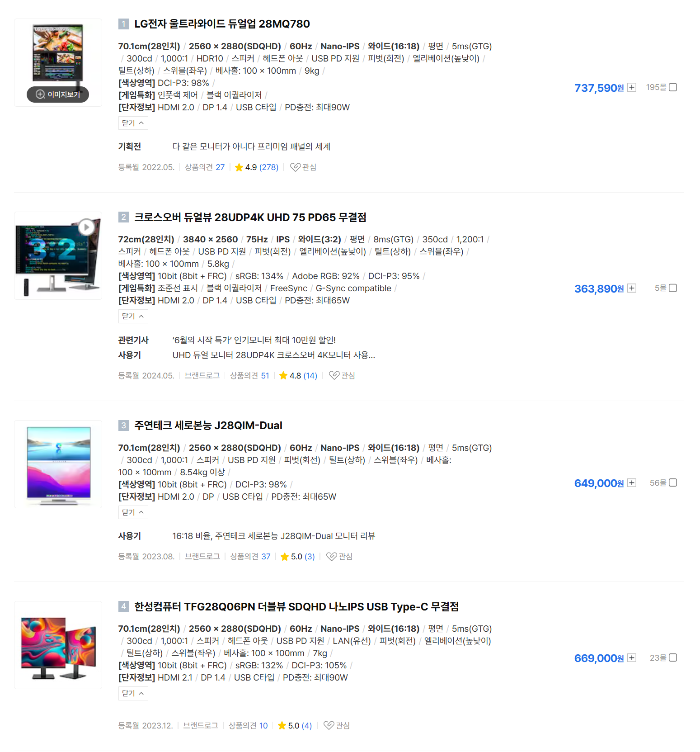Click 주연테크 J28QIM-Dual product thumbnail
The width and height of the screenshot is (700, 752).
point(58,464)
